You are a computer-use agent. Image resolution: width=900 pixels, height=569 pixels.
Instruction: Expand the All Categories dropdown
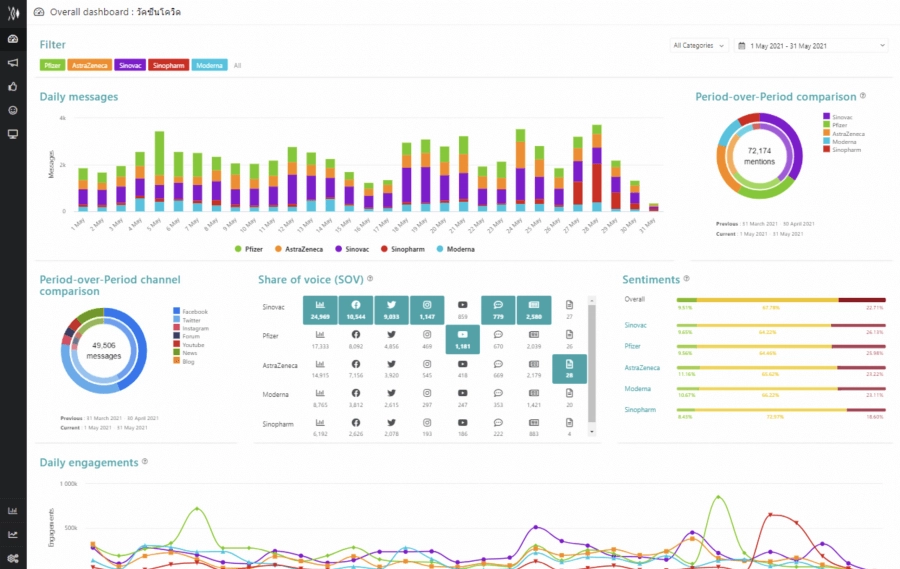coord(699,45)
